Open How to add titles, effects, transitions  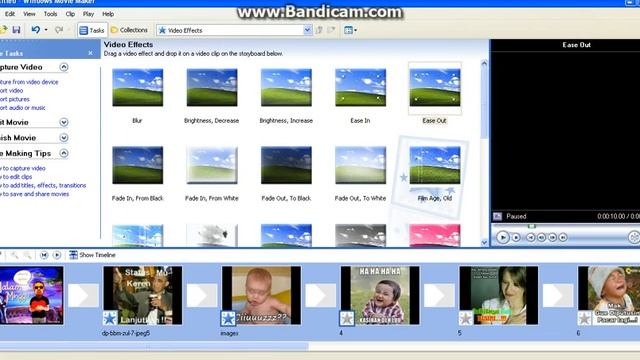[43, 185]
